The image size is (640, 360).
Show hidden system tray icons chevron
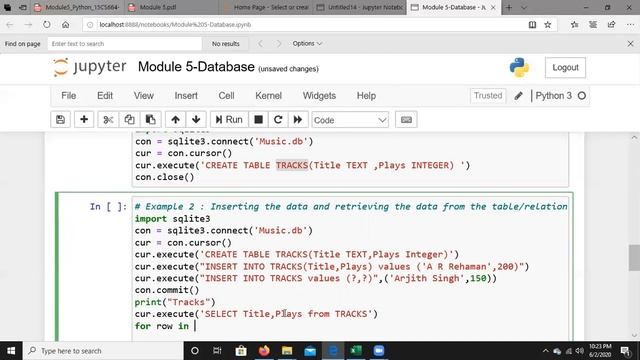546,351
